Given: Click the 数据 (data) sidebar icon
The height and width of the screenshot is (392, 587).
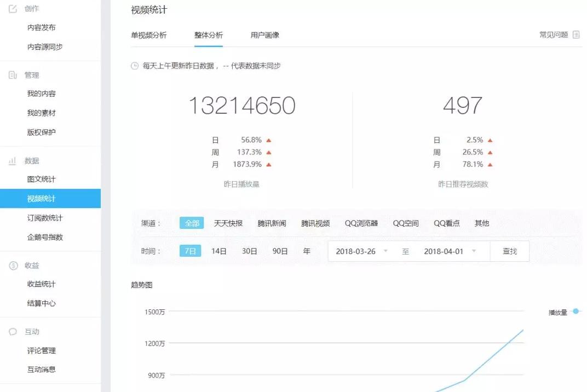Looking at the screenshot, I should tap(12, 160).
